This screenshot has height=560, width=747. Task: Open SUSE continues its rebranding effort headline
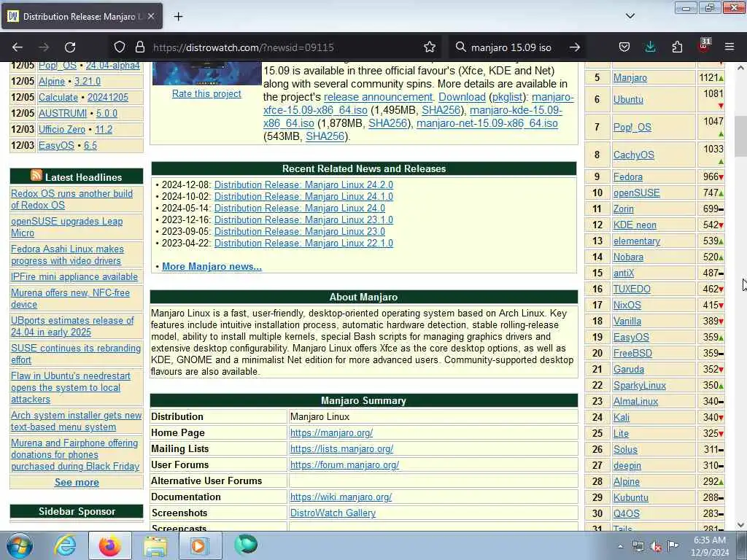[76, 354]
